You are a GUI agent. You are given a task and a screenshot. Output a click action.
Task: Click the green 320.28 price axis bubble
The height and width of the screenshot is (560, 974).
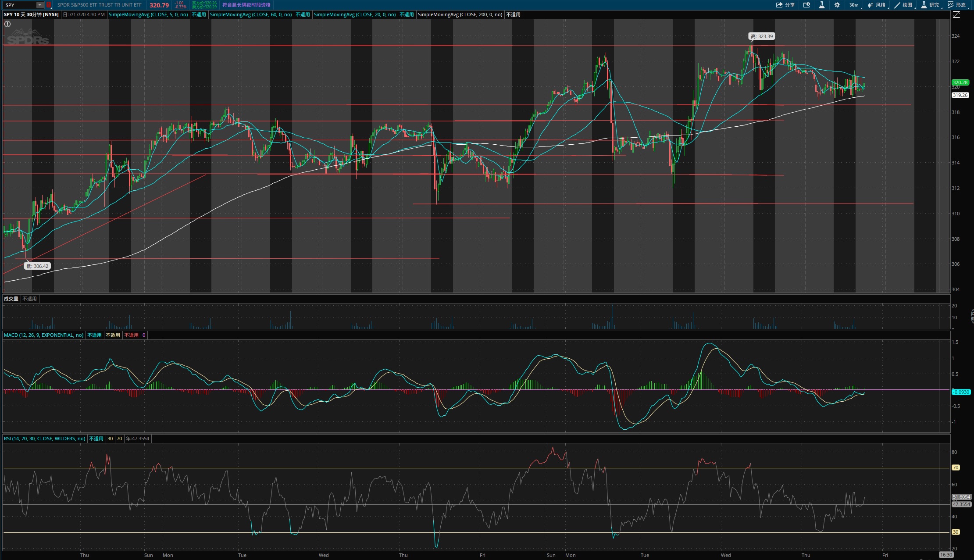960,82
